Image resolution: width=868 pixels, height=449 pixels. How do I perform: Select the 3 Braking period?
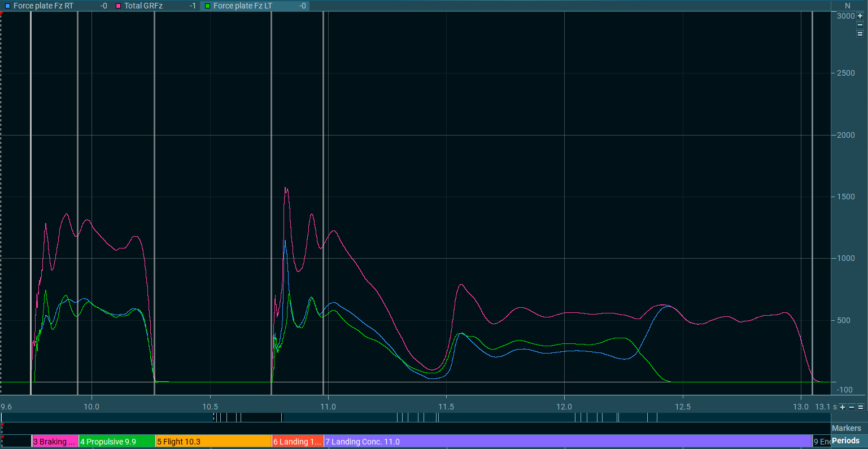[x=54, y=442]
